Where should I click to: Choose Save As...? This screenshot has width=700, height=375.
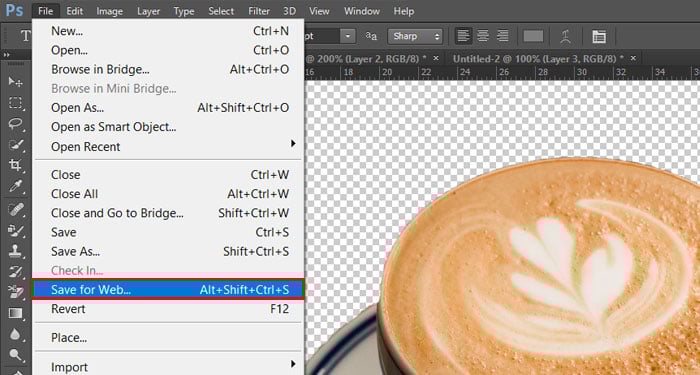[x=168, y=251]
